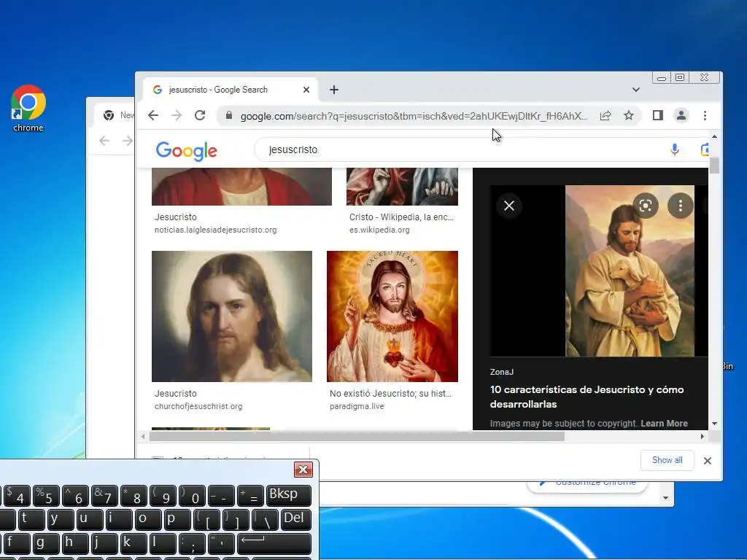Close the image preview panel

(509, 206)
